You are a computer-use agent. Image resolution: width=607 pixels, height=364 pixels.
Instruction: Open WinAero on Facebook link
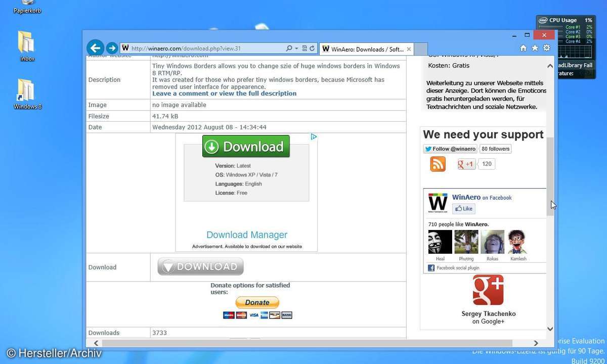coord(482,197)
